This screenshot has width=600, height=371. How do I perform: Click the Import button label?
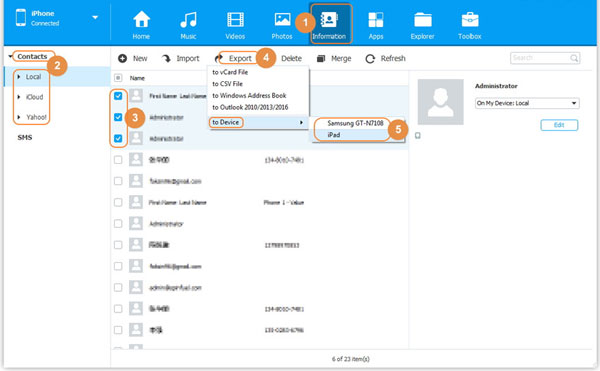[x=188, y=59]
